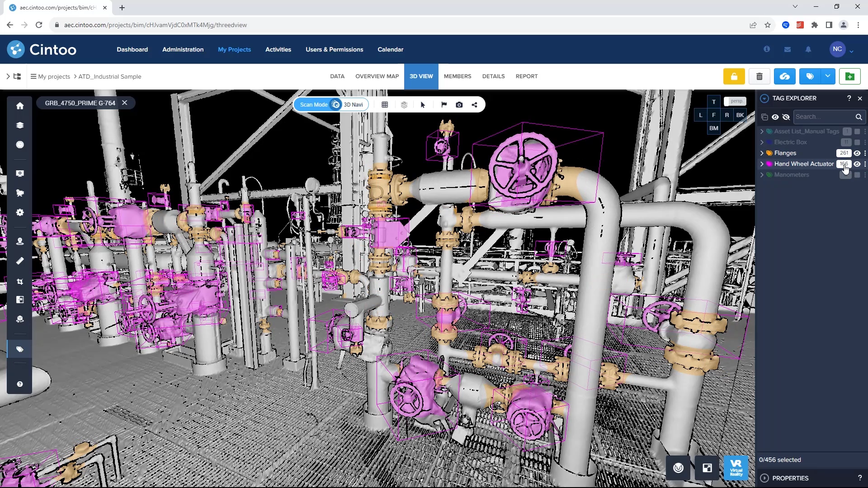Viewport: 868px width, 488px height.
Task: Expand the Flanges tag group
Action: pos(762,153)
